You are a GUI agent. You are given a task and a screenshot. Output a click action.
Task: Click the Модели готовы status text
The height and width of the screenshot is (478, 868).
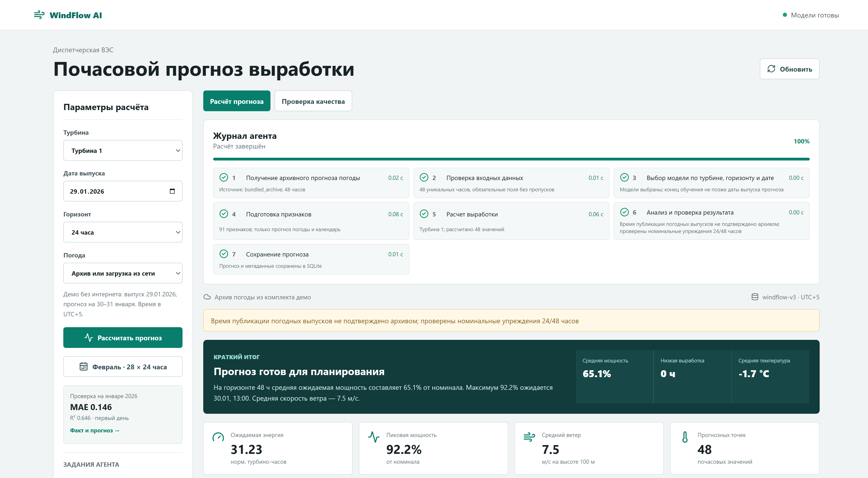click(x=815, y=15)
